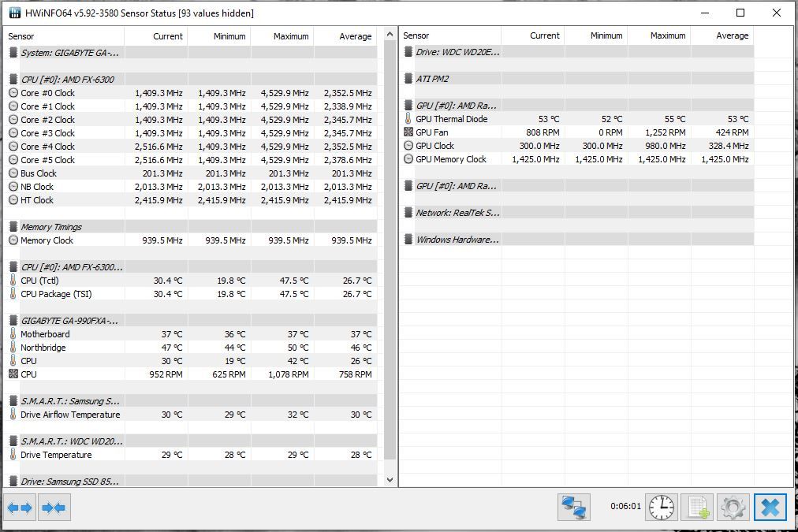Select the Core #5 Clock row label
This screenshot has width=798, height=532.
(x=48, y=160)
